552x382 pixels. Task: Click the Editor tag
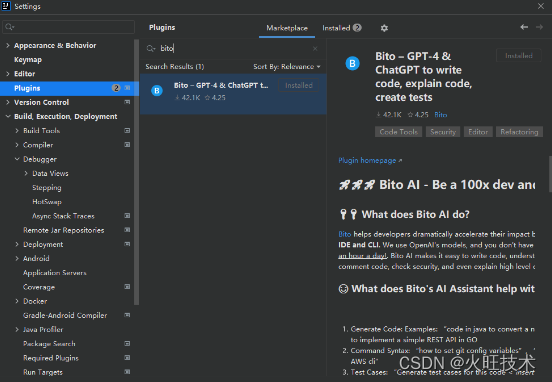[x=478, y=132]
